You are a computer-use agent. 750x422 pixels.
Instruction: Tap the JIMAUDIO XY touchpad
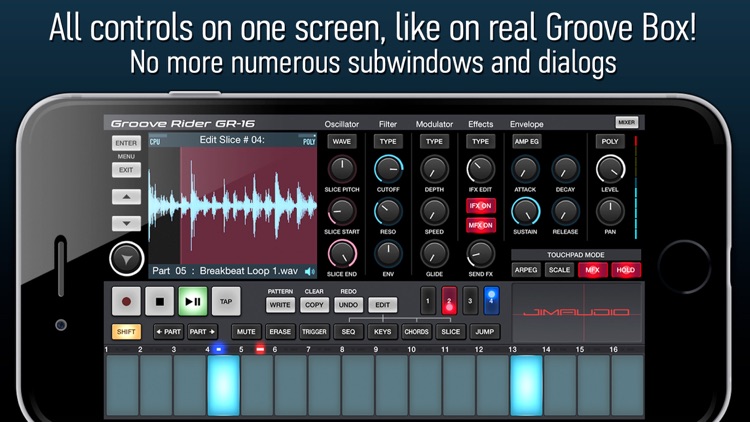click(578, 313)
